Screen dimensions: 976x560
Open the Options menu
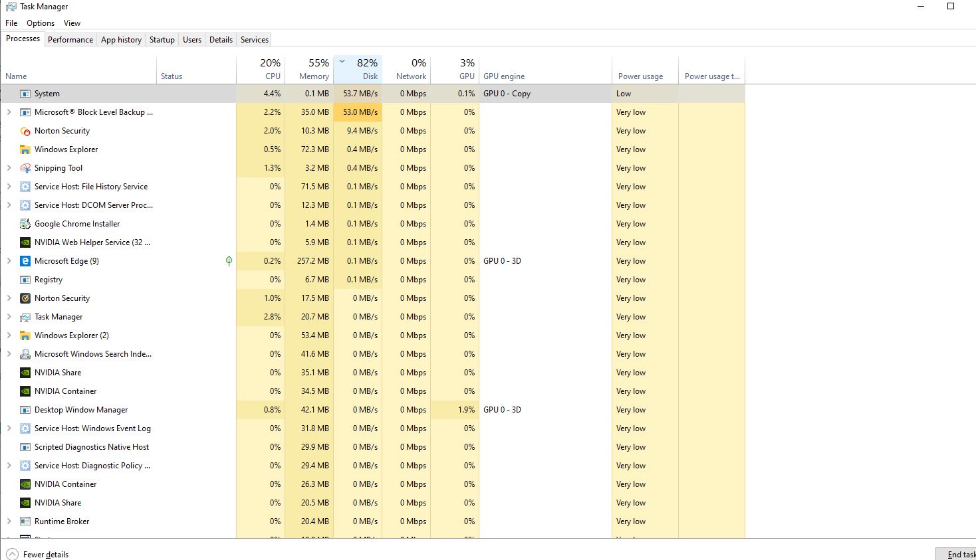pos(41,23)
